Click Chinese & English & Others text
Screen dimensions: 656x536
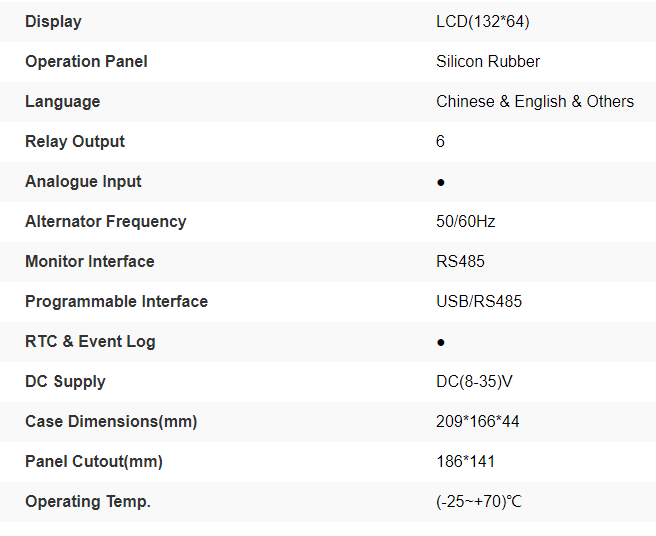coord(535,101)
